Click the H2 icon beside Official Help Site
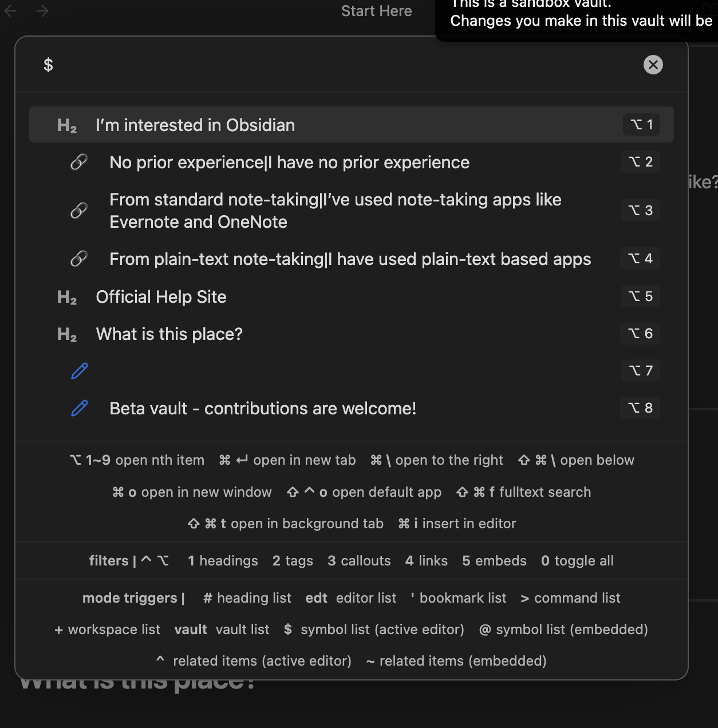This screenshot has height=728, width=718. 67,297
